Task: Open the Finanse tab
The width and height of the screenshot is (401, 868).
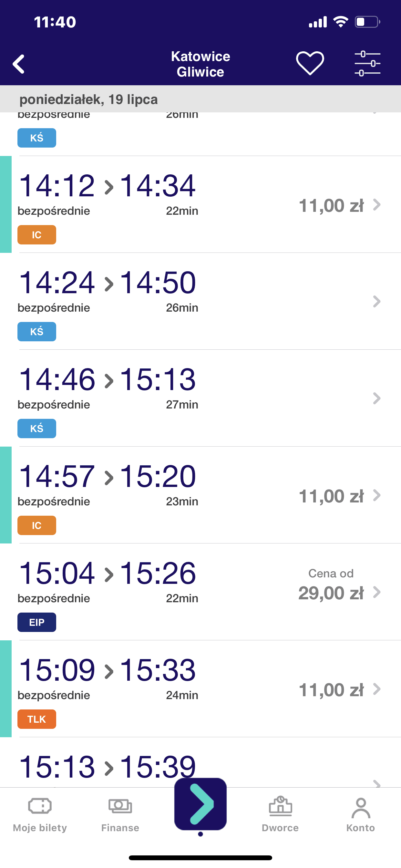Action: tap(120, 815)
